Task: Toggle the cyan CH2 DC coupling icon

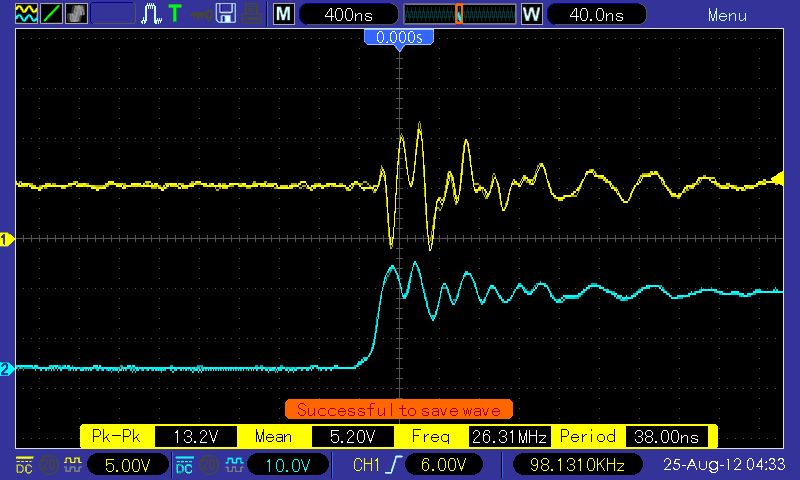Action: (184, 464)
